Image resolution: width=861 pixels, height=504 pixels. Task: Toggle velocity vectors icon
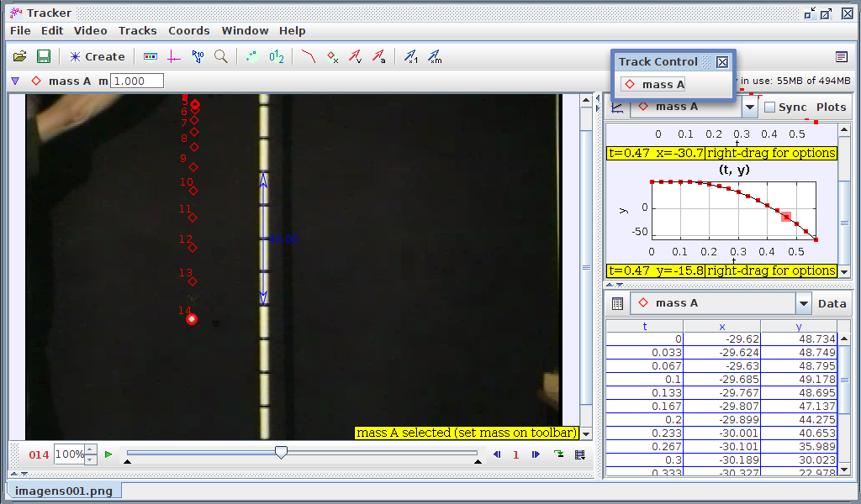[356, 56]
